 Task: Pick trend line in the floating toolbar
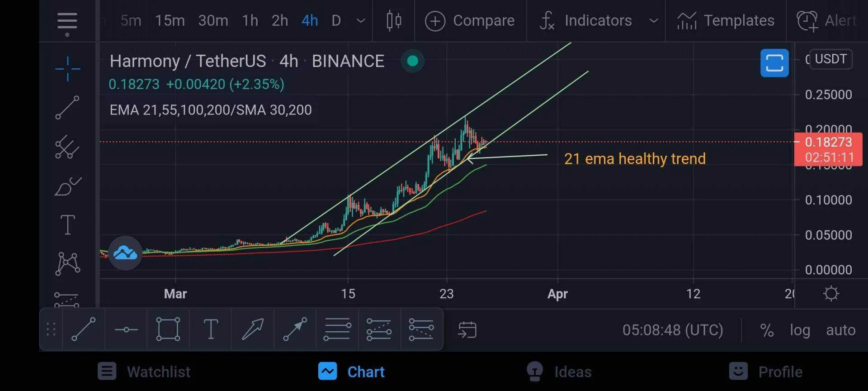pyautogui.click(x=84, y=329)
